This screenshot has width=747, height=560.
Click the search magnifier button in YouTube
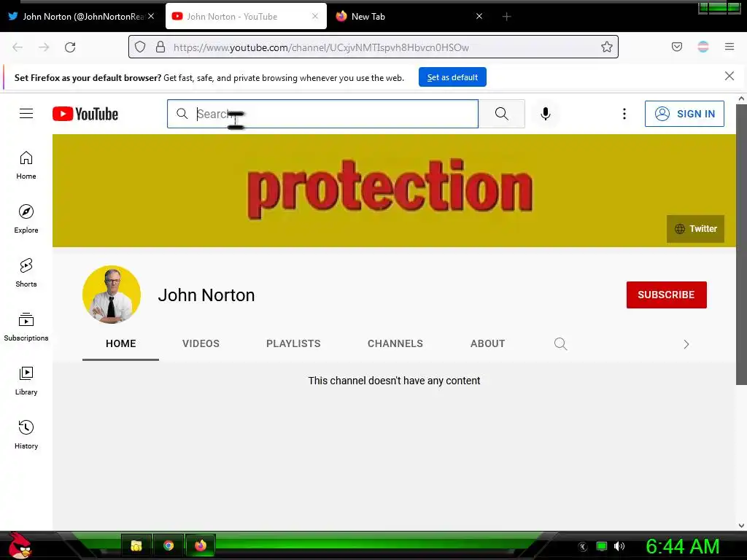point(501,113)
